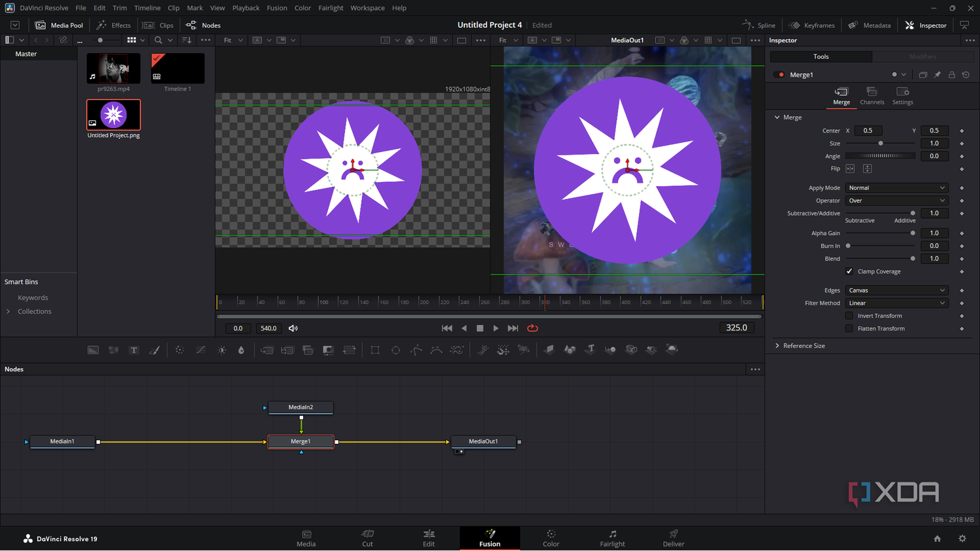Open the Operator dropdown
The width and height of the screenshot is (980, 551).
point(896,200)
